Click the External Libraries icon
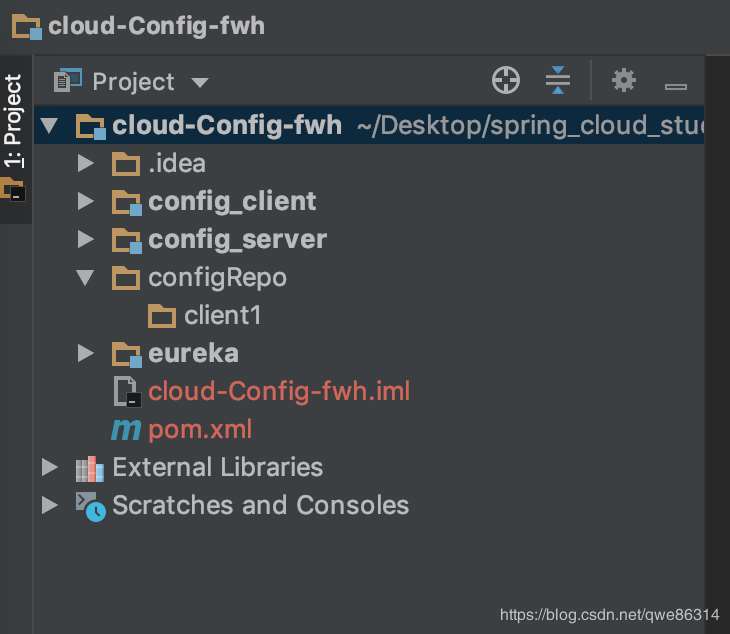 [90, 468]
